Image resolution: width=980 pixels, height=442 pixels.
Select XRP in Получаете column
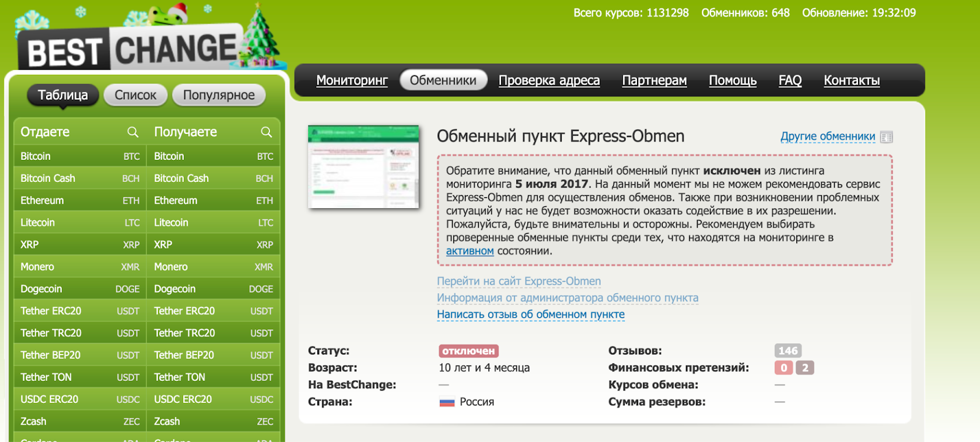(x=213, y=244)
